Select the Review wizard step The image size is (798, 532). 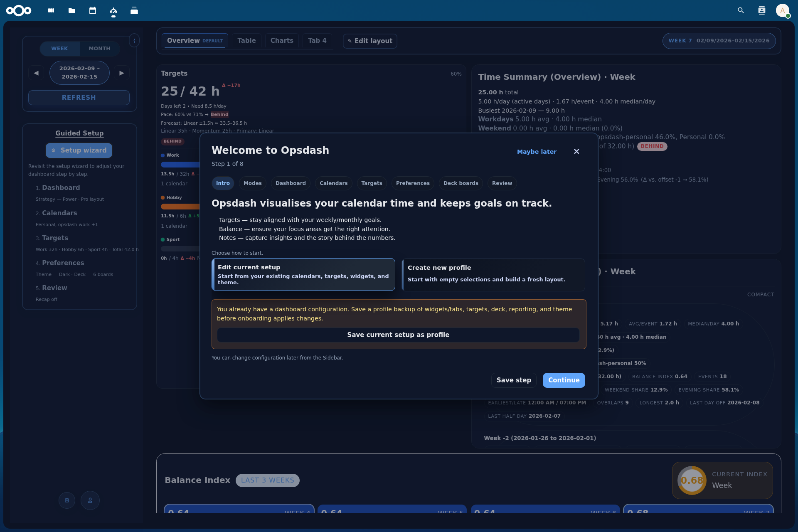coord(502,183)
